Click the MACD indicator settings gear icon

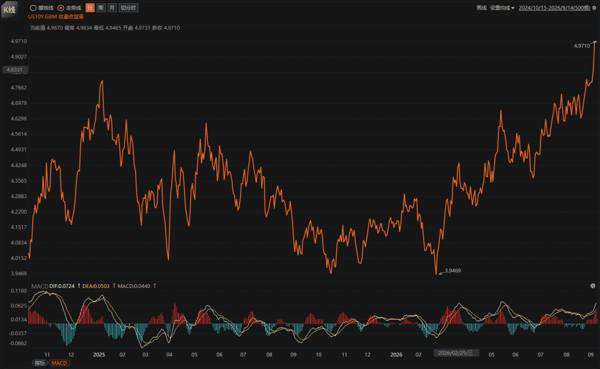click(593, 286)
